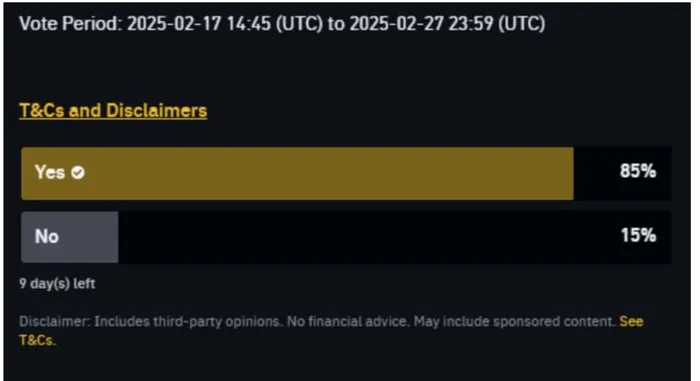Click the word Disclaimer at paragraph start
This screenshot has height=381, width=700.
pos(54,322)
